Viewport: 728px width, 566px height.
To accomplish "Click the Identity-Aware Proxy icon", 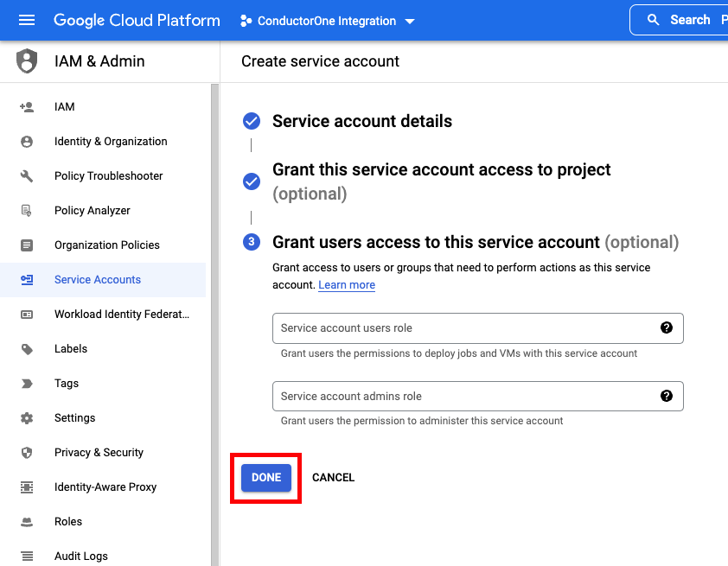I will pyautogui.click(x=27, y=487).
